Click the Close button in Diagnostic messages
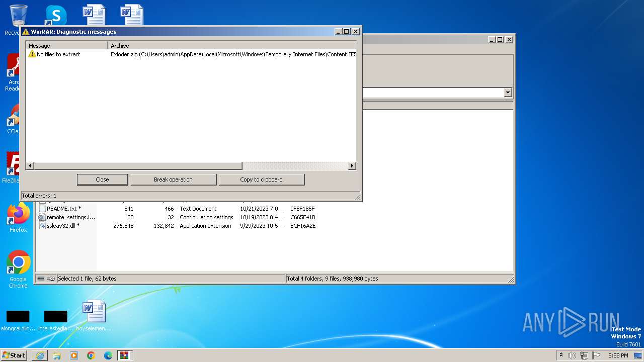 pyautogui.click(x=102, y=179)
